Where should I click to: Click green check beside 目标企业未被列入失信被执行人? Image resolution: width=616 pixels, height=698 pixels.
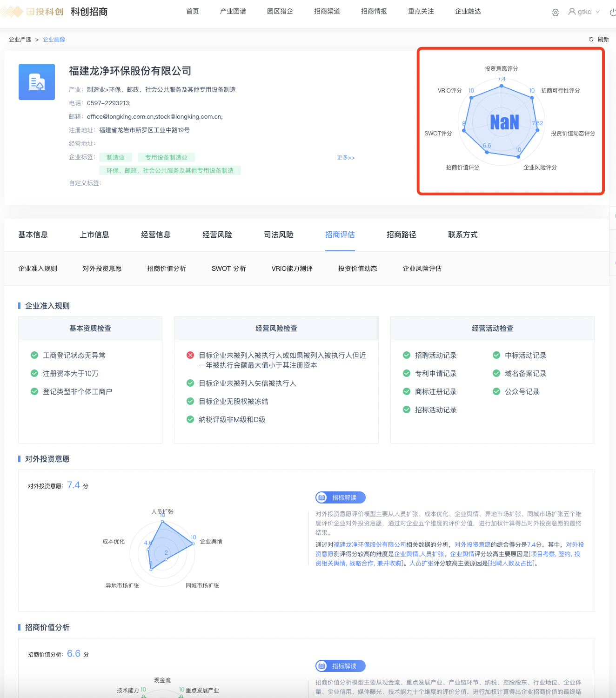point(190,383)
